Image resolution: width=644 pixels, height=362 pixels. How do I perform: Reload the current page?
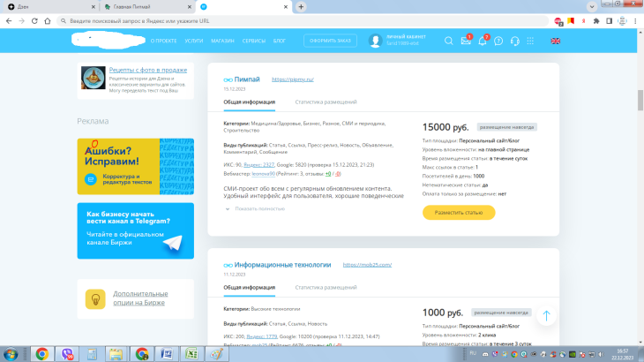(34, 21)
